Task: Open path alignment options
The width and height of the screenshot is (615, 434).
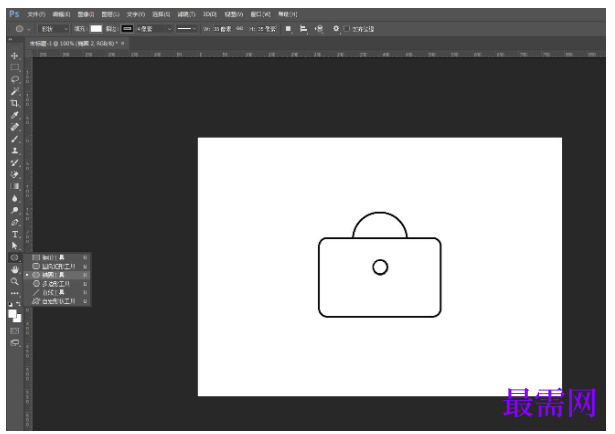Action: point(303,29)
